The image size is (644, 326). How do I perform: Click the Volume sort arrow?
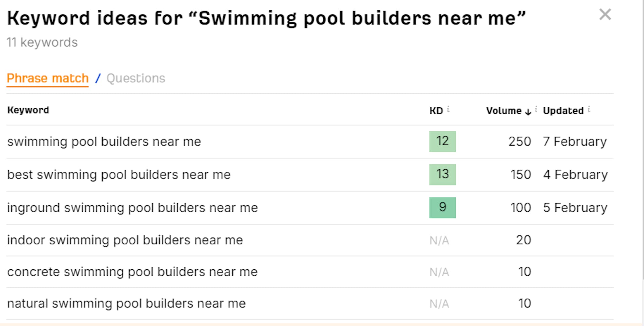click(x=528, y=111)
